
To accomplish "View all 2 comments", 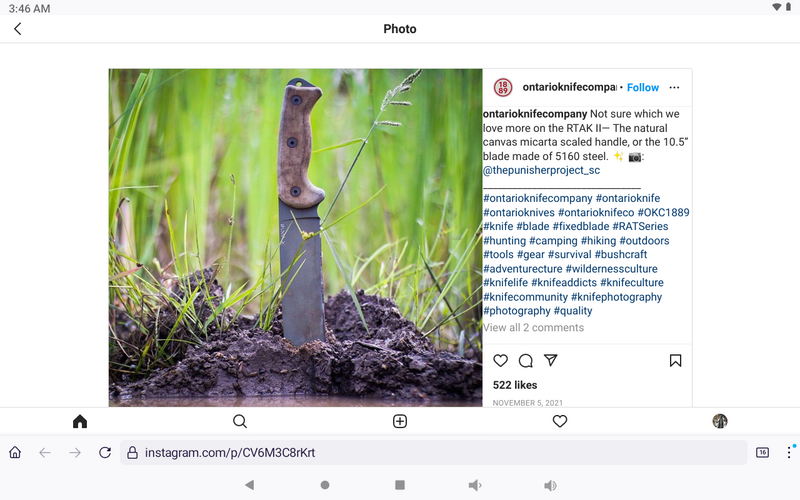I will [x=534, y=328].
